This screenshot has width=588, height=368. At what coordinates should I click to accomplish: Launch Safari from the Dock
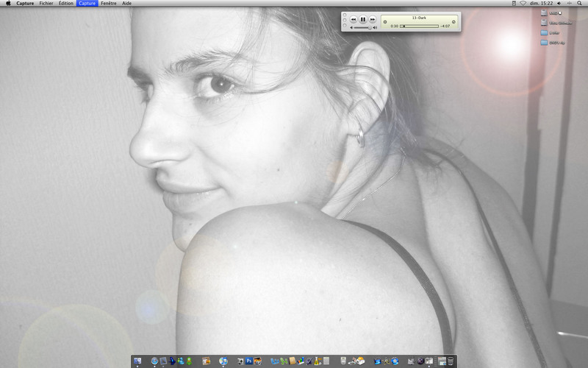tap(154, 361)
